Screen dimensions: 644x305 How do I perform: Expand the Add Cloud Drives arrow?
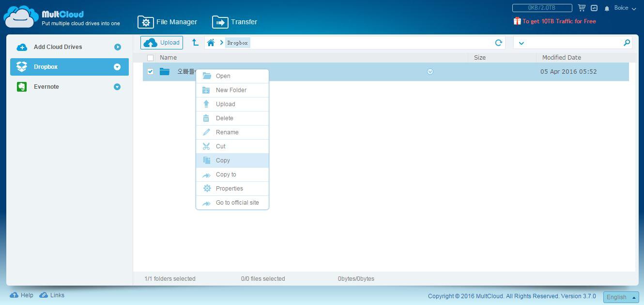[117, 47]
